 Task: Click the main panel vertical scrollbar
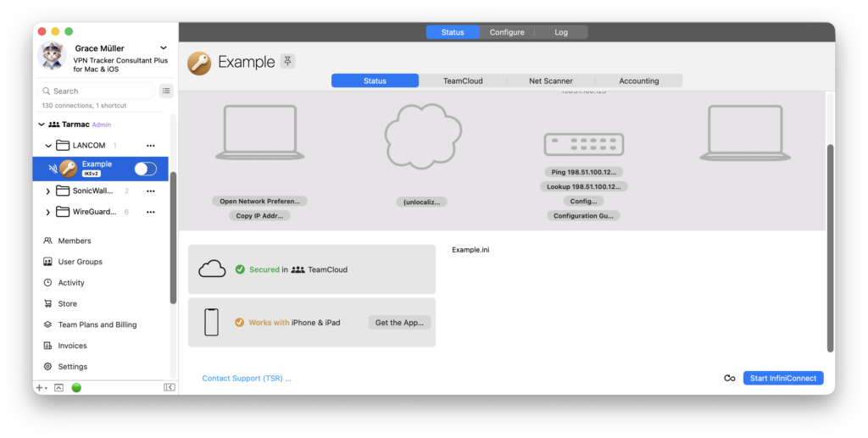coord(830,247)
